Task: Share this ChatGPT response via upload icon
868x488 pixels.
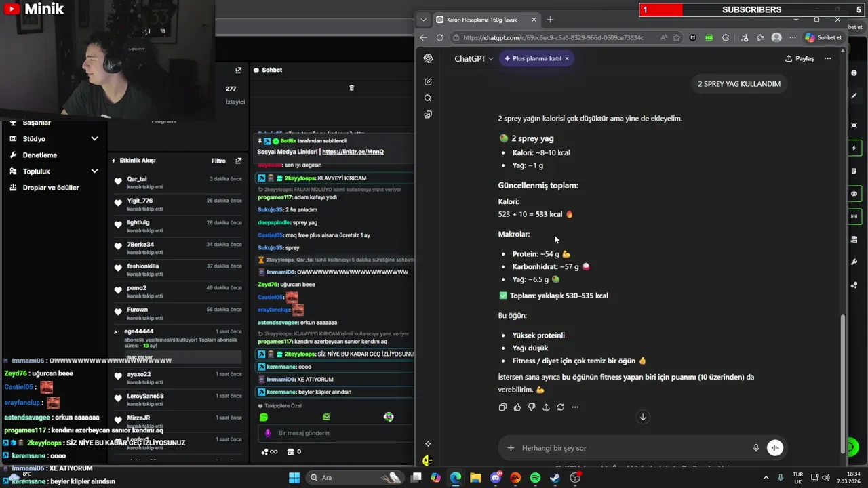Action: [546, 407]
